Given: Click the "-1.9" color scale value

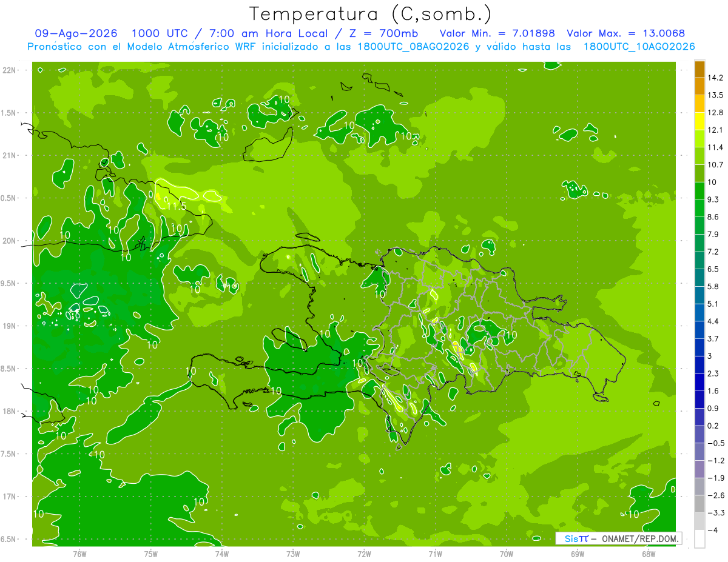Looking at the screenshot, I should pyautogui.click(x=716, y=478).
